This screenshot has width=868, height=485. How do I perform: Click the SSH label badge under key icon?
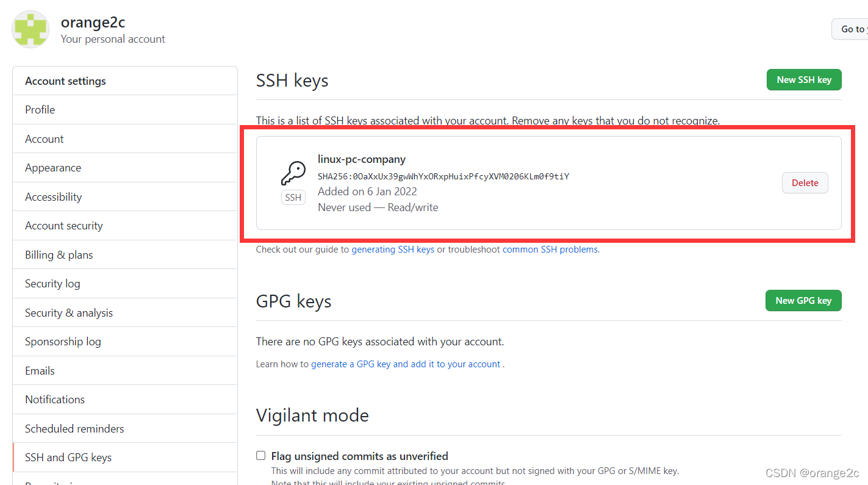293,197
